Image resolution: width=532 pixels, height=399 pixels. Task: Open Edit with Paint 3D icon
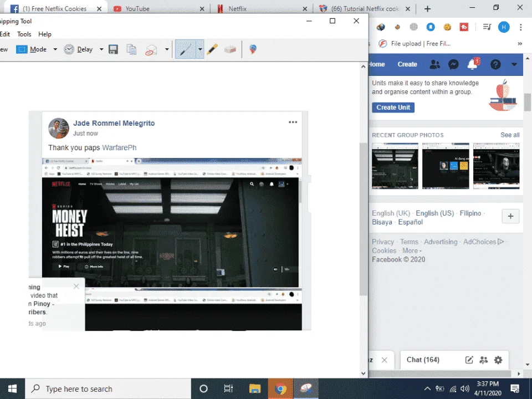click(x=253, y=49)
